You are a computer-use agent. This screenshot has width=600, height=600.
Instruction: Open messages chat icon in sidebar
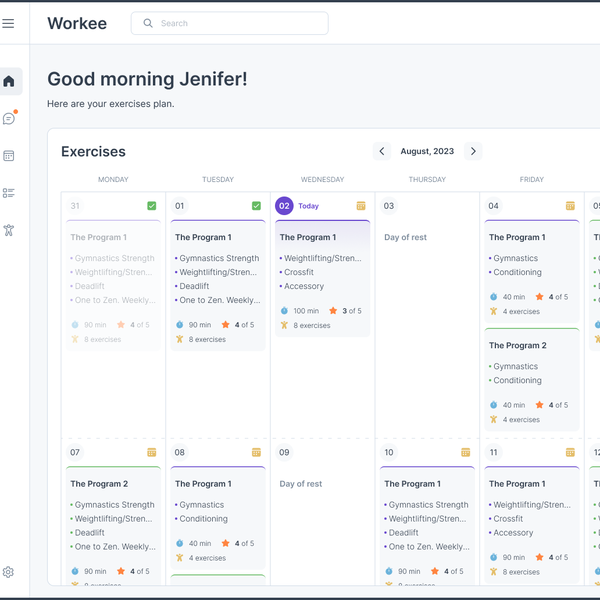[9, 119]
